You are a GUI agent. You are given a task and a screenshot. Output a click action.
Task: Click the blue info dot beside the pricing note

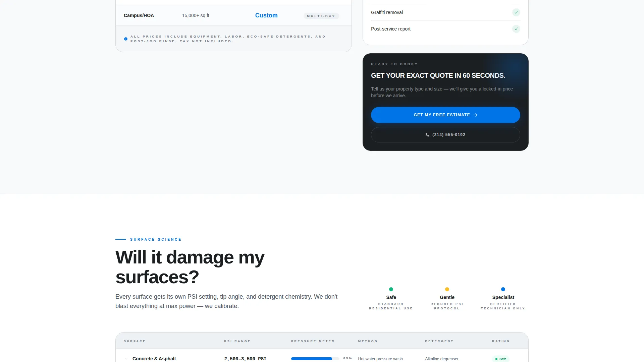126,39
